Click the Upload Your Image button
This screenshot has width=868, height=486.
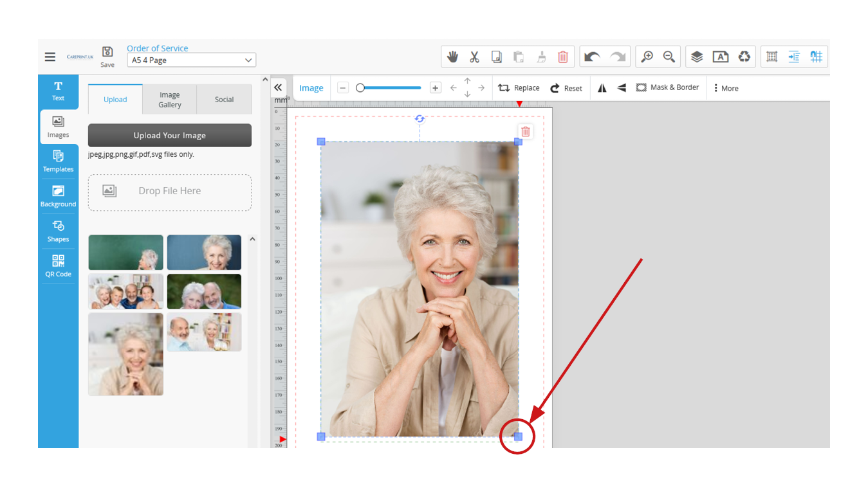click(170, 136)
